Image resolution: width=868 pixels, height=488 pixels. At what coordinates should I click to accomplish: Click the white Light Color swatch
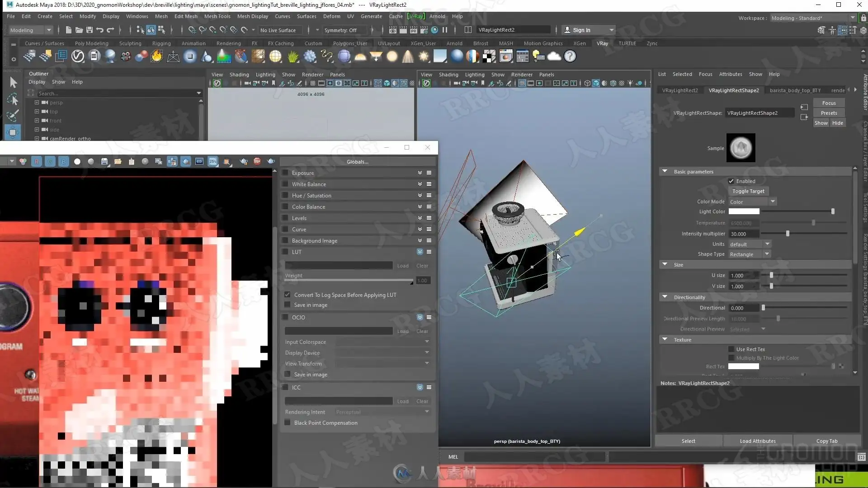(x=744, y=211)
